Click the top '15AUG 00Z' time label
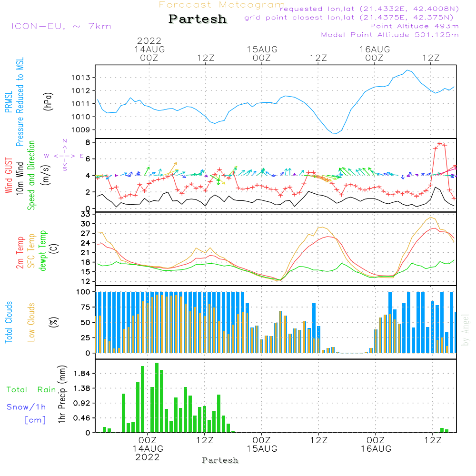 [x=262, y=53]
